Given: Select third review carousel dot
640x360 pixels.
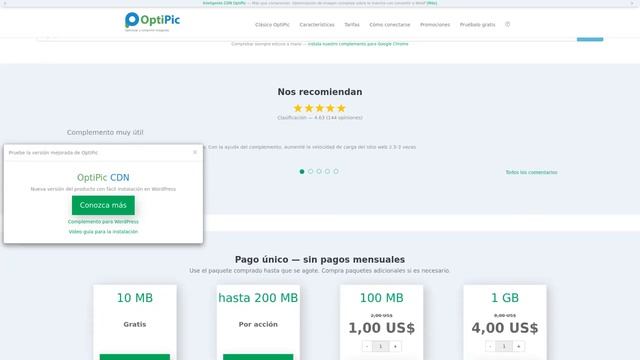Looking at the screenshot, I should pyautogui.click(x=319, y=171).
